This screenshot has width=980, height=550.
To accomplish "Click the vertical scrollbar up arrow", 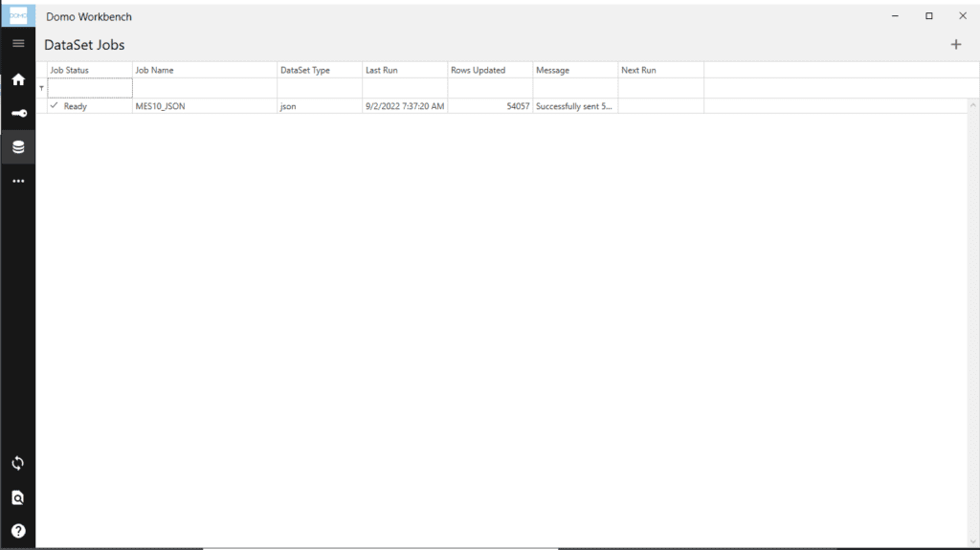I will point(973,105).
